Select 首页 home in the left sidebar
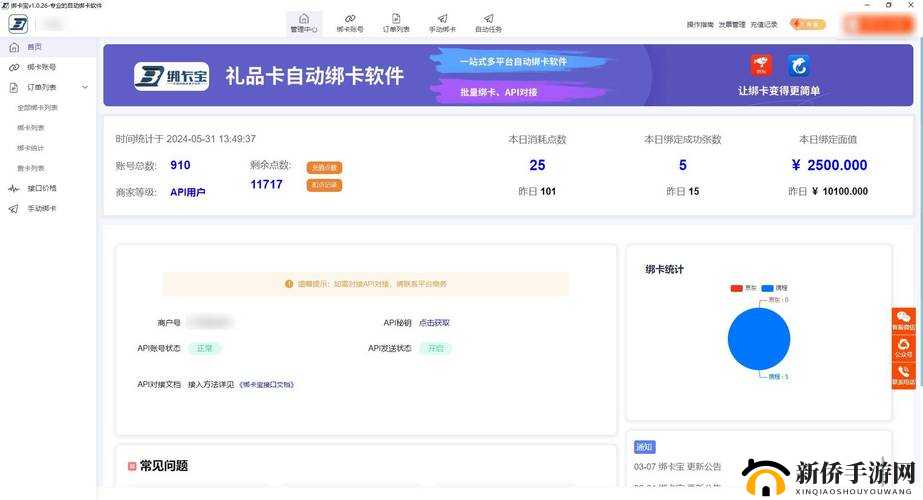923x500 pixels. (x=48, y=47)
